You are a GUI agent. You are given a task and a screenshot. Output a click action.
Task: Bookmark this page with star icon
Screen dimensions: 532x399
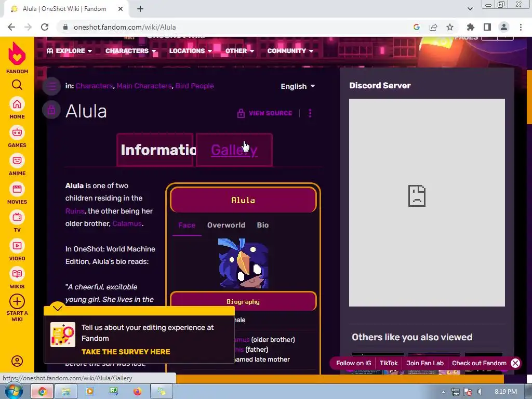(450, 27)
